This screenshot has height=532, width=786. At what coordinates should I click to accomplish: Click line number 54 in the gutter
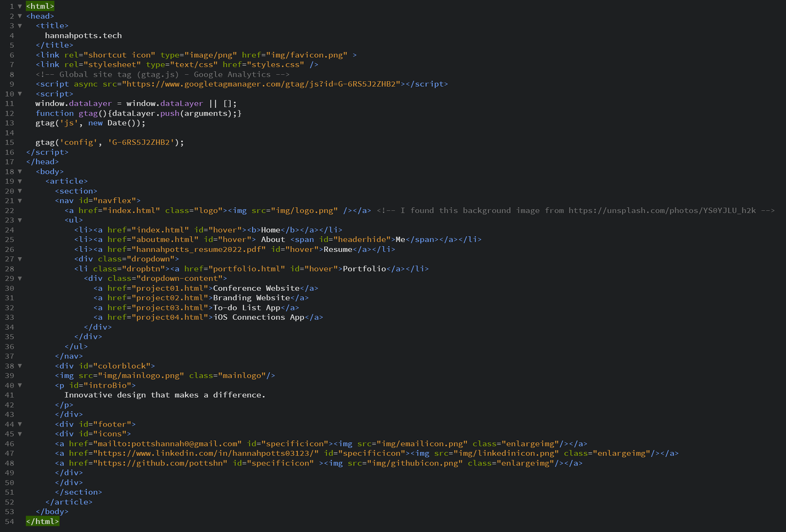(9, 521)
